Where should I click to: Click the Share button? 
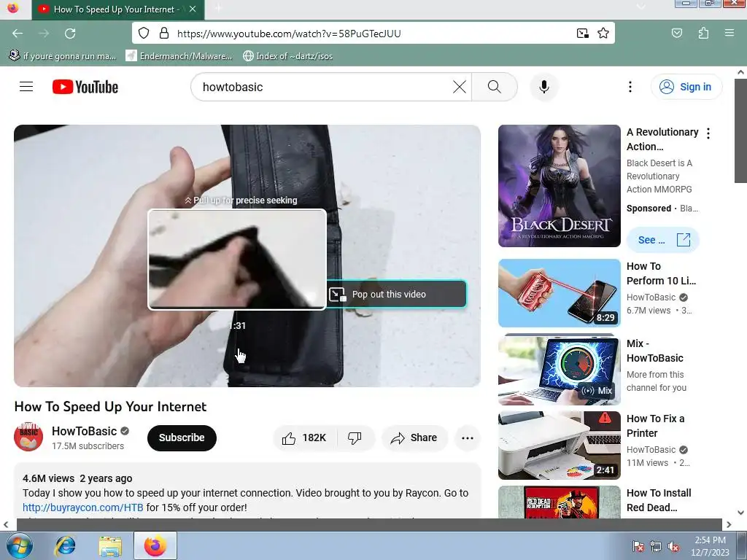414,437
